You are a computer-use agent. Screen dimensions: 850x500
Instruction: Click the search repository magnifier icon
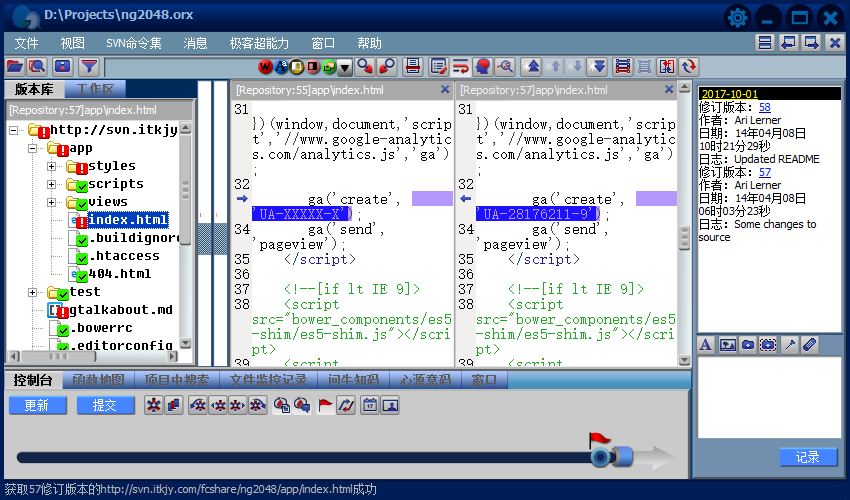point(37,67)
